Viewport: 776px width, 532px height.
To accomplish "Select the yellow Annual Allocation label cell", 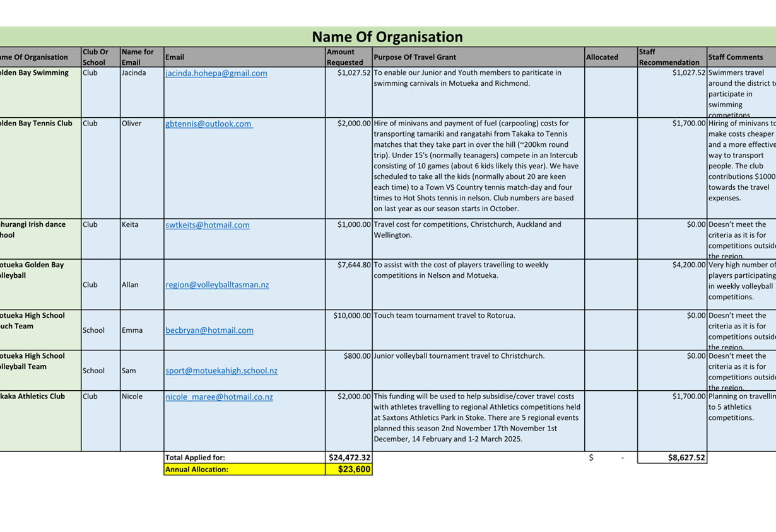I will 244,470.
